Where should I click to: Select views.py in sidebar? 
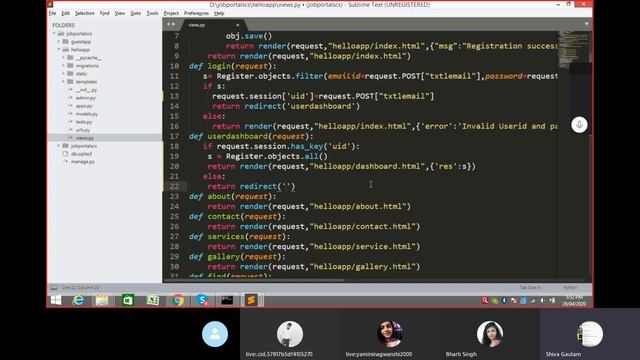click(105, 138)
